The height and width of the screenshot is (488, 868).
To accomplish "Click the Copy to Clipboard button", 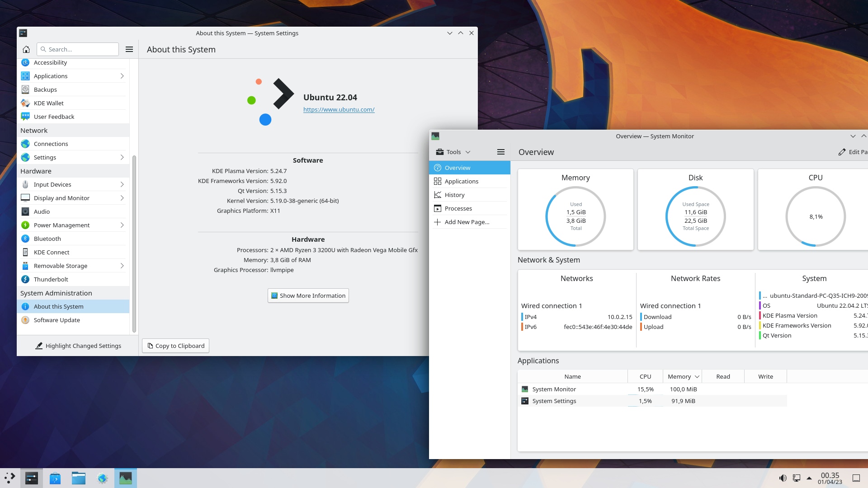I will (176, 346).
